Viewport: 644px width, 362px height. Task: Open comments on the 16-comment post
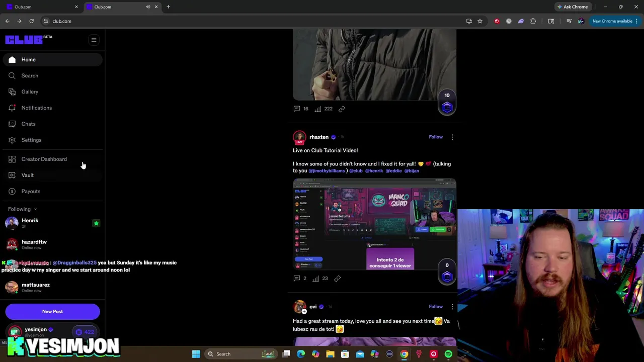(301, 109)
